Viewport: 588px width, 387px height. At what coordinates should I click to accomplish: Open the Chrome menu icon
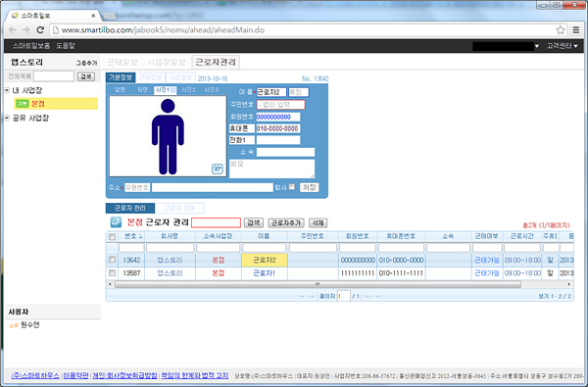576,30
